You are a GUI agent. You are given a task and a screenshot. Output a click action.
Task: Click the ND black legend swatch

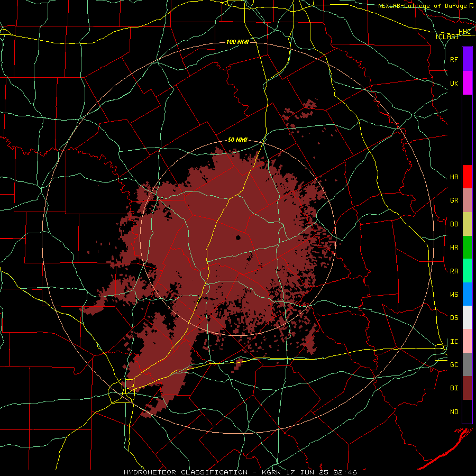click(x=467, y=411)
